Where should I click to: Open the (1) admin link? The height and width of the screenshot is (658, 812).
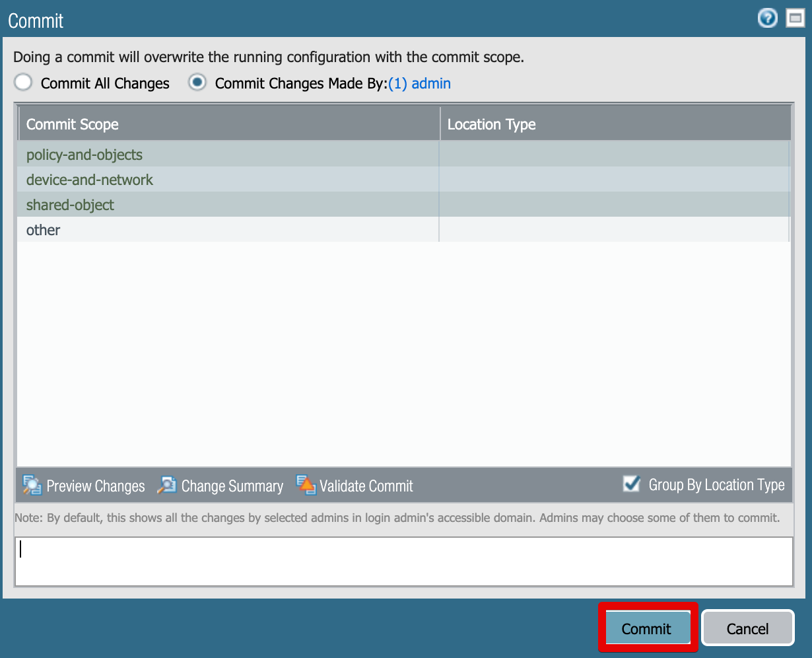click(419, 83)
